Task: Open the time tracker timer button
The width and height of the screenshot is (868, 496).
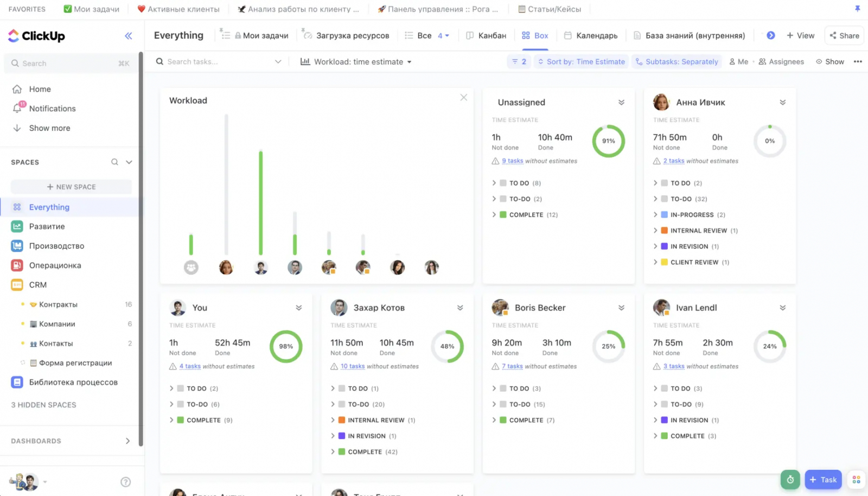Action: pyautogui.click(x=790, y=479)
